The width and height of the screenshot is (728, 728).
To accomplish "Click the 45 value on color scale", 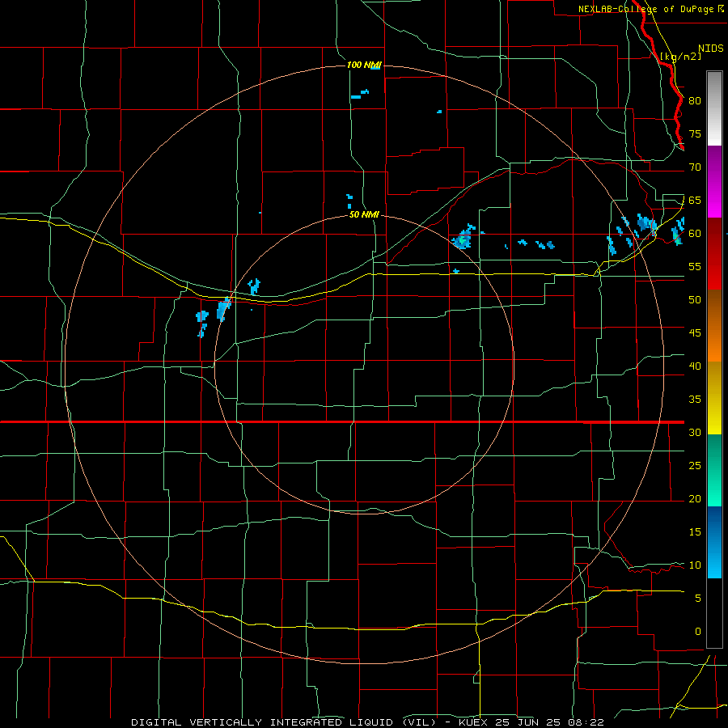I will click(x=695, y=333).
